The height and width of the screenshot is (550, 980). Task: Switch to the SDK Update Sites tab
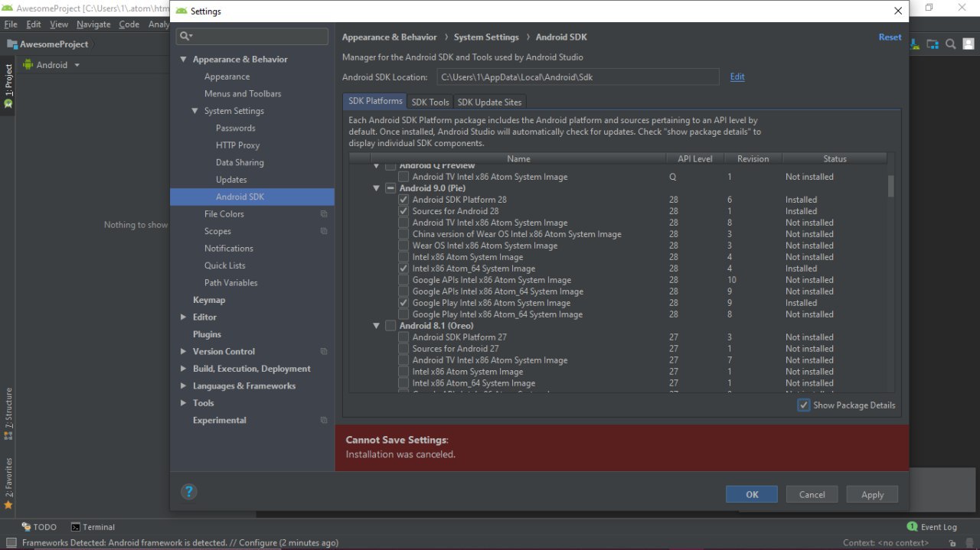(489, 102)
